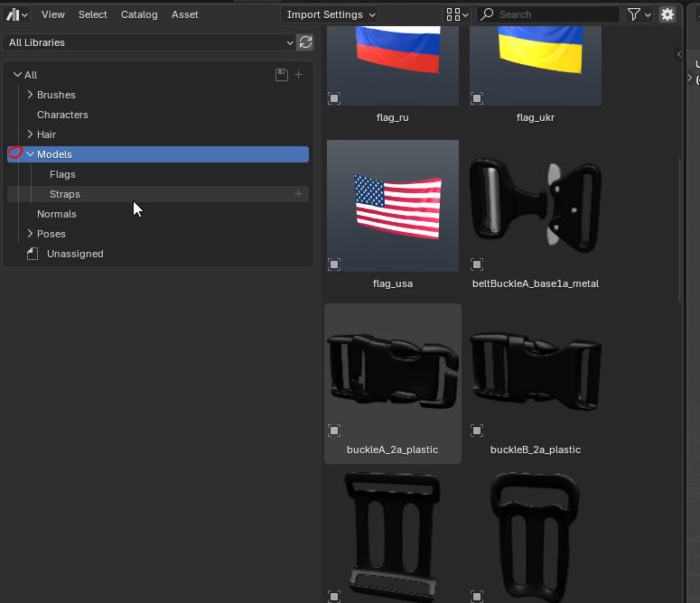Click the flag_usa name label

[x=393, y=283]
